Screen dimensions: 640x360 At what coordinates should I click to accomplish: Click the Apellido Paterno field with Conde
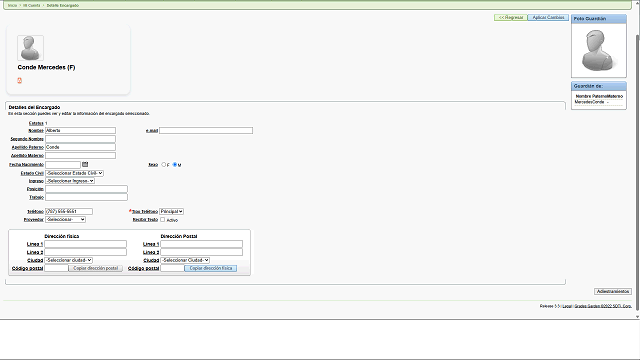(80, 147)
